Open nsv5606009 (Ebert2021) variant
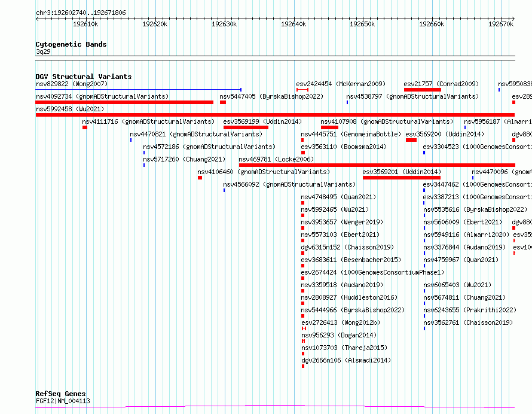The height and width of the screenshot is (414, 532). coord(463,222)
